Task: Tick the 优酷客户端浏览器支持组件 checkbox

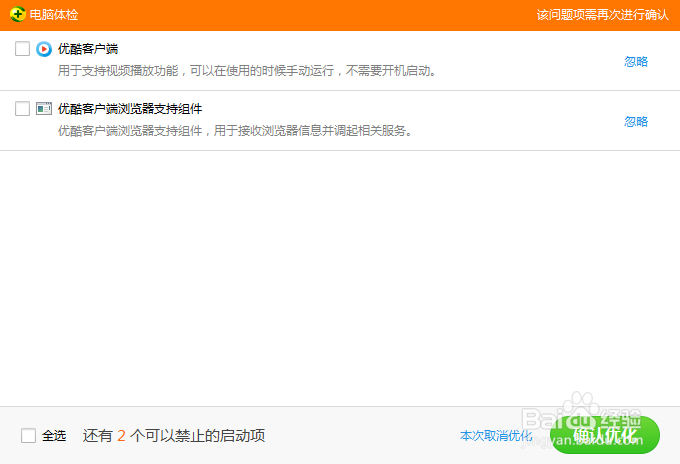Action: (22, 108)
